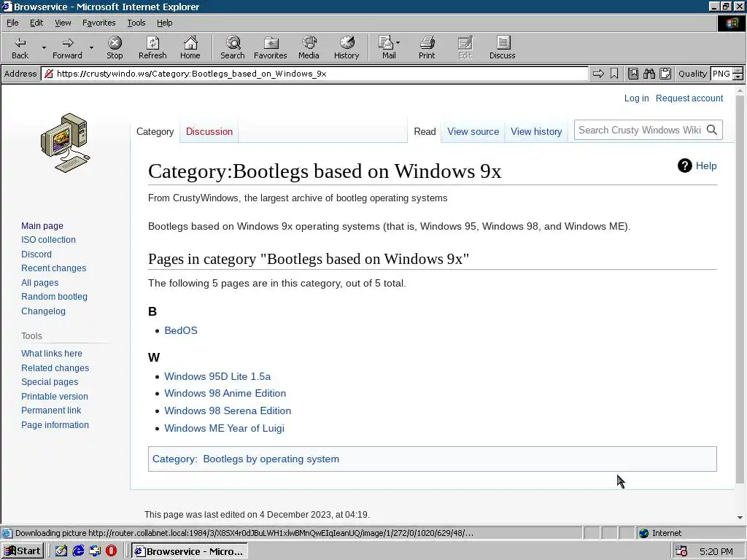Click the CrustyWindows computer logo
Image resolution: width=747 pixels, height=560 pixels.
[65, 143]
